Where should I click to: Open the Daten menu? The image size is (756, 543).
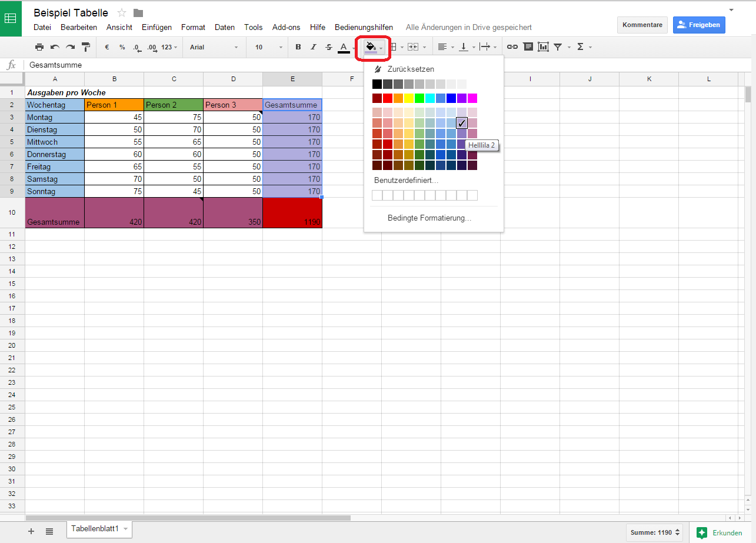point(225,27)
